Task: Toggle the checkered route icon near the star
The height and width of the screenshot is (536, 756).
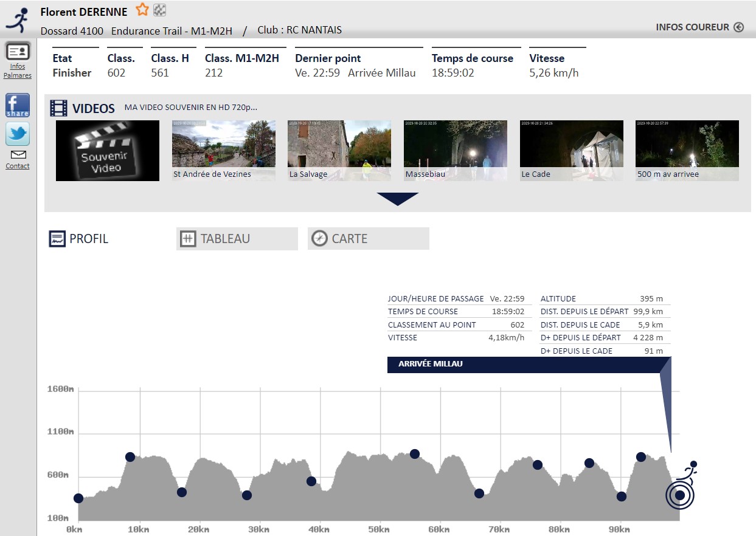Action: click(x=159, y=10)
